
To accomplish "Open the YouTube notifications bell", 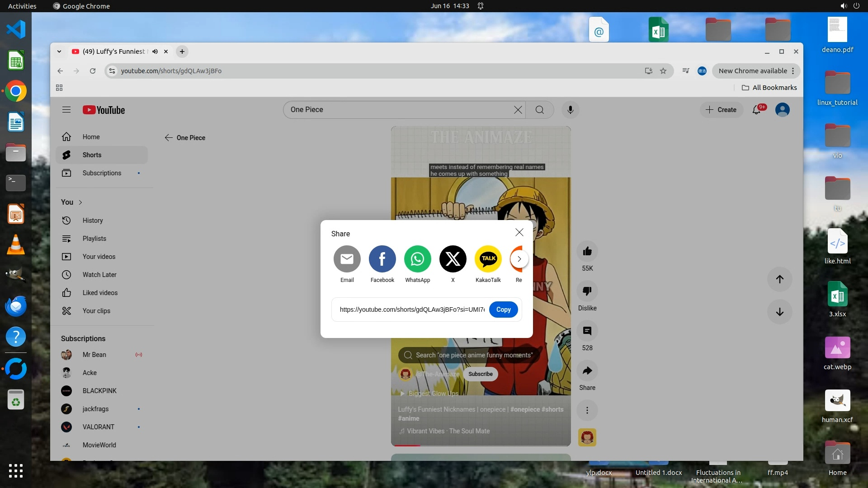I will [x=756, y=110].
